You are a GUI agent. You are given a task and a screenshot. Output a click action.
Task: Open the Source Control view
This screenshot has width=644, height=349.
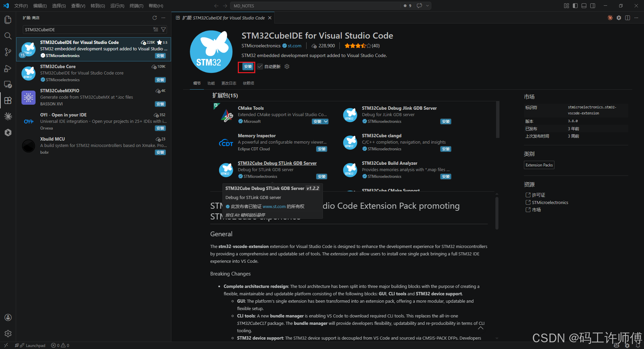point(8,52)
